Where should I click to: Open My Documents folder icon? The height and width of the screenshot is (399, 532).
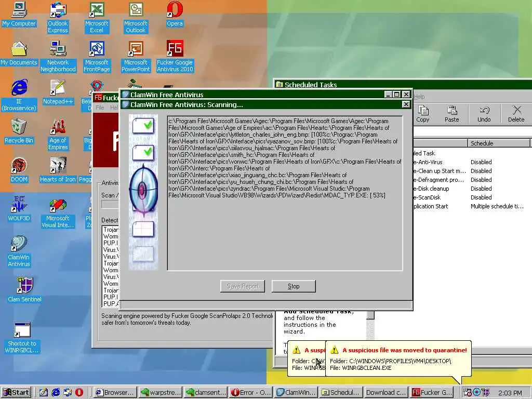[x=19, y=54]
